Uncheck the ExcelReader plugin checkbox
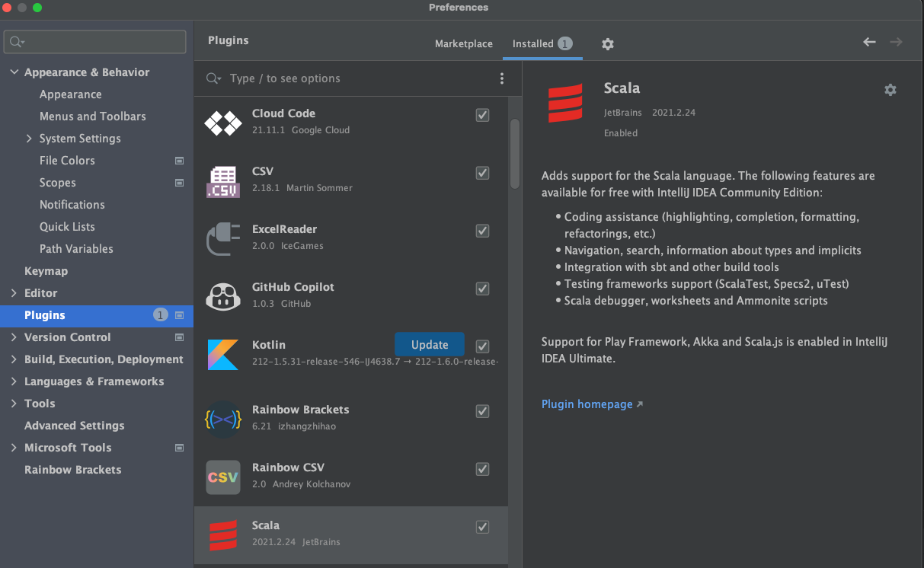The height and width of the screenshot is (568, 924). [482, 231]
